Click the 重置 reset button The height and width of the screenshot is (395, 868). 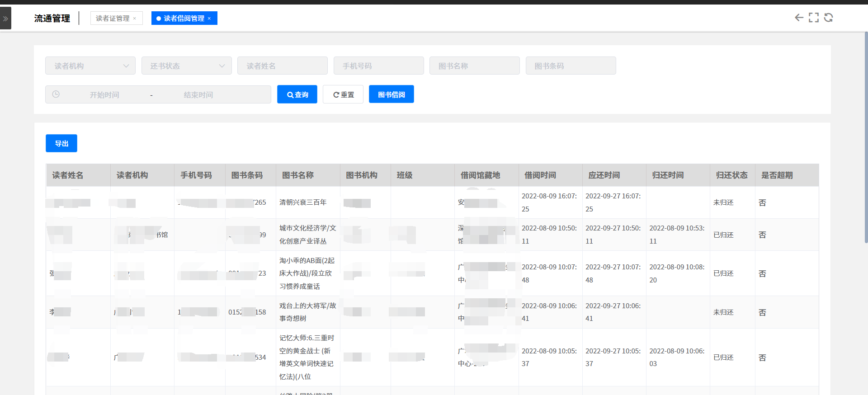pyautogui.click(x=343, y=94)
